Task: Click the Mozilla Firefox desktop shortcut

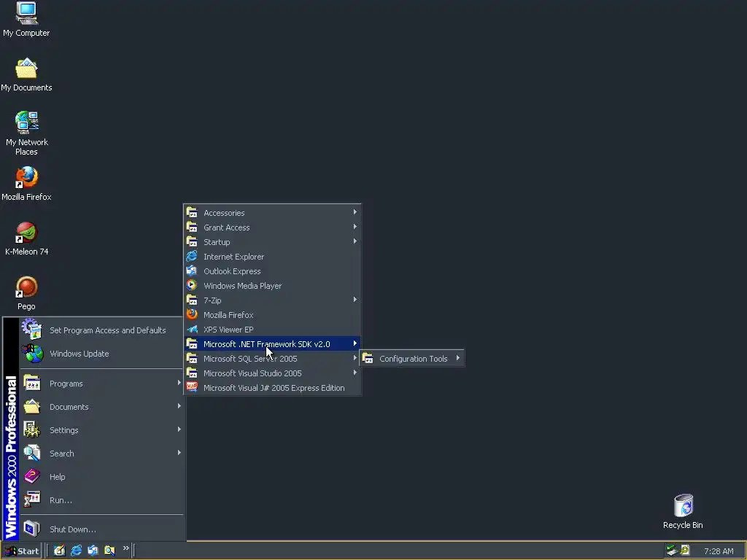Action: (26, 184)
